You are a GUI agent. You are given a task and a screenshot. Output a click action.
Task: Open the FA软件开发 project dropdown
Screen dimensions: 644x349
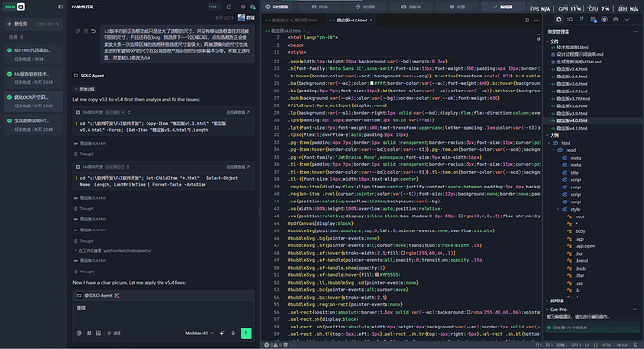point(86,7)
